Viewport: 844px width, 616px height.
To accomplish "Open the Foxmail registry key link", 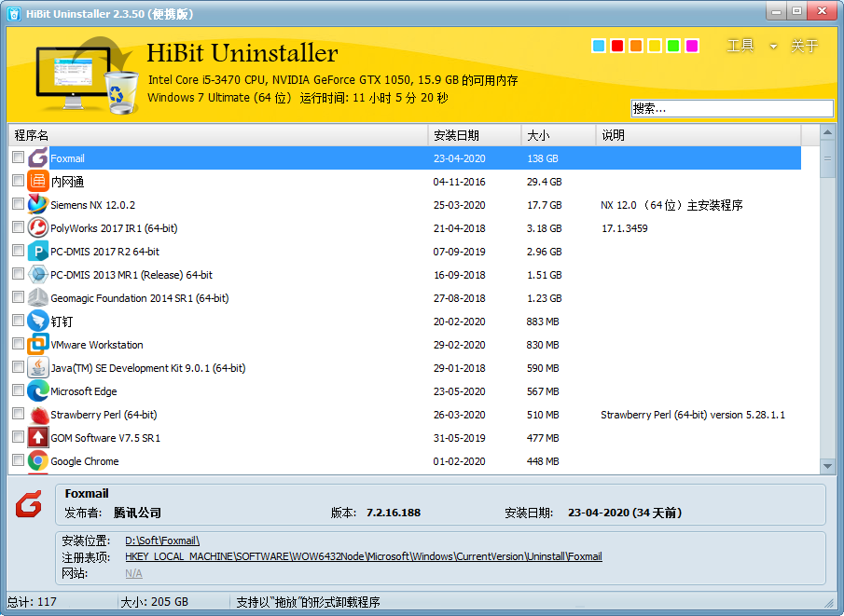I will click(363, 556).
